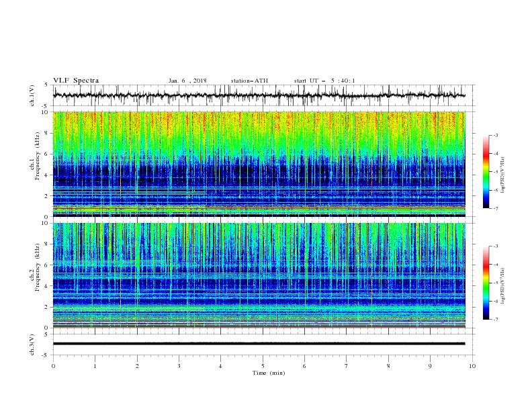Screen dimensions: 532x411
Task: Click time axis tick label '5'
Action: [263, 366]
